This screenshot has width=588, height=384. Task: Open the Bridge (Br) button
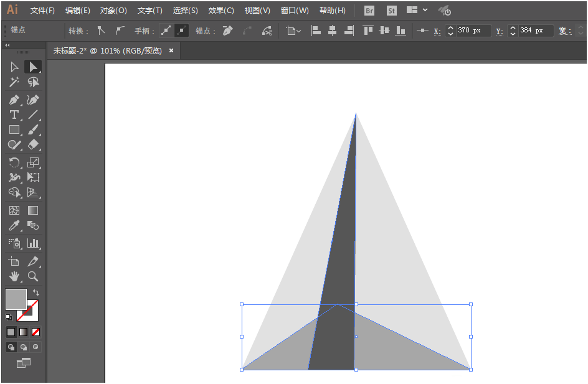[369, 11]
